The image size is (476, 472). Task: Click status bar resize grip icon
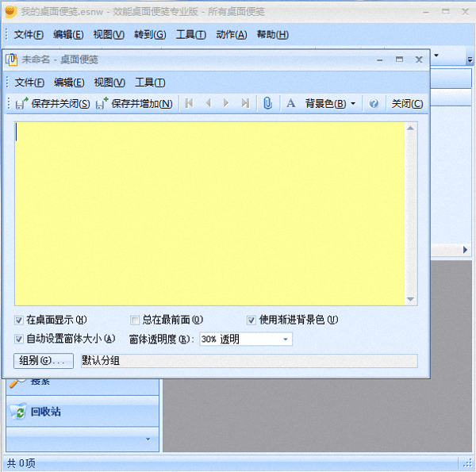click(467, 463)
